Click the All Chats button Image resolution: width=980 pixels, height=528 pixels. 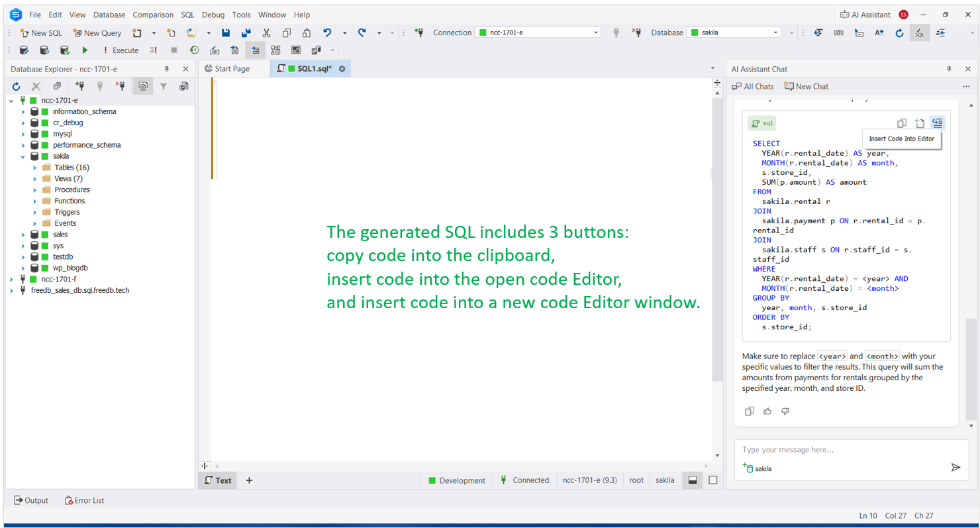click(x=753, y=86)
